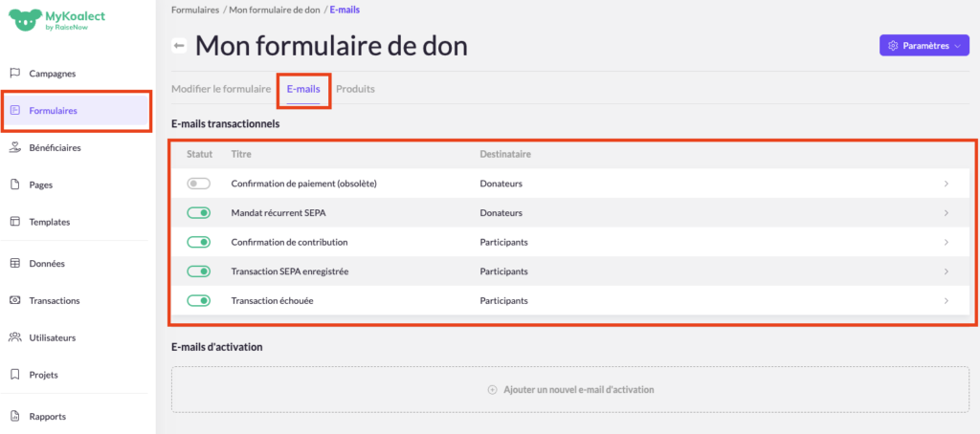Open Campagnes via its flag icon
Screen dimensions: 980x434
tap(14, 74)
